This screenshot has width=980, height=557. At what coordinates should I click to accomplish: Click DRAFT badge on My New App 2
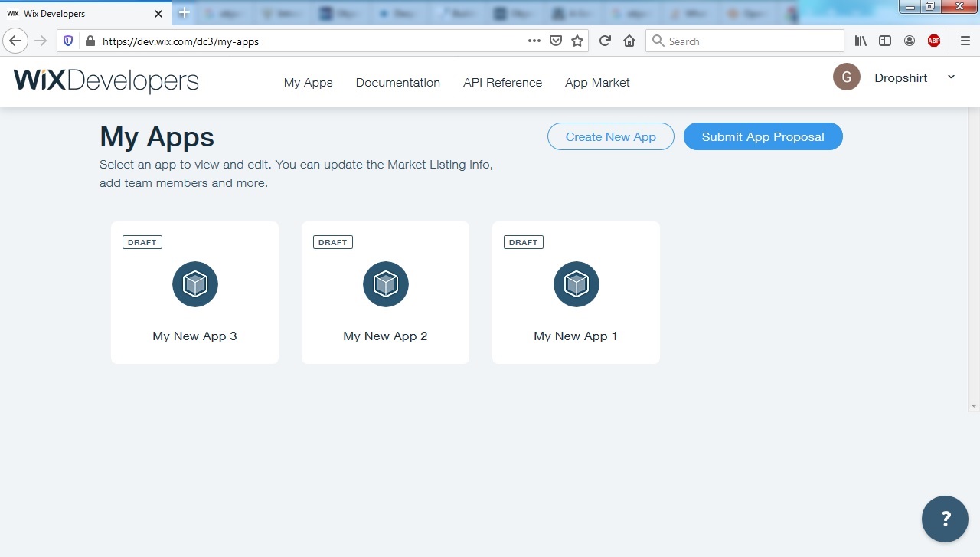tap(333, 242)
